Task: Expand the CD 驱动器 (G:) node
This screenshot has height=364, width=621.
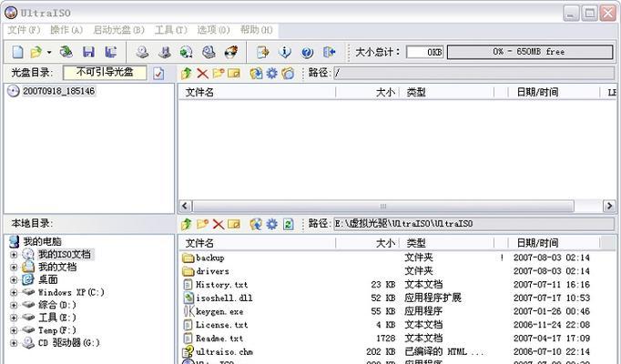Action: pos(14,343)
